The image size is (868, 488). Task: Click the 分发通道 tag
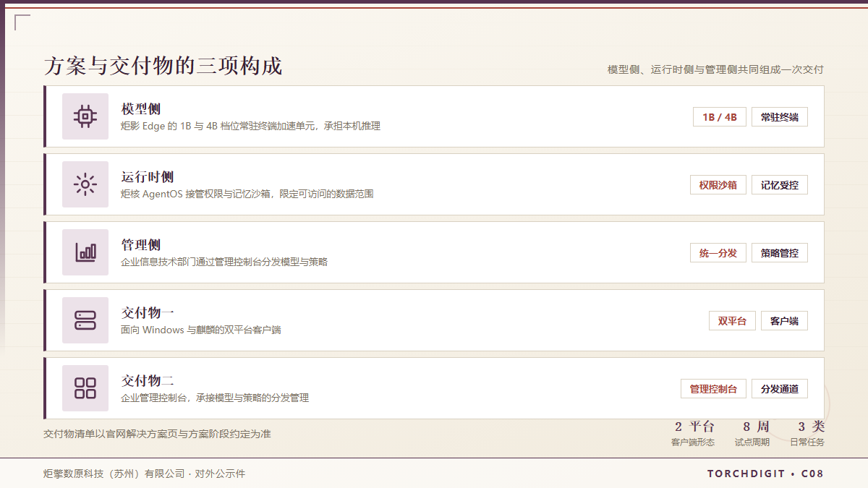pyautogui.click(x=780, y=389)
